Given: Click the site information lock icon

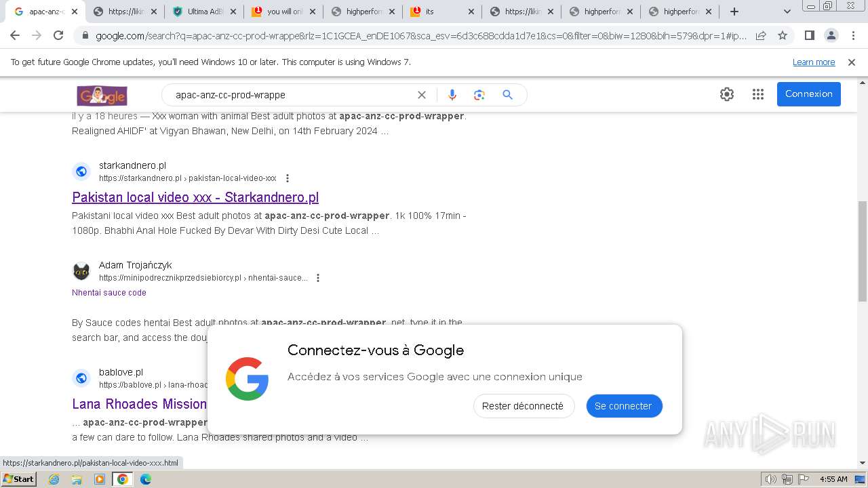Looking at the screenshot, I should (84, 36).
